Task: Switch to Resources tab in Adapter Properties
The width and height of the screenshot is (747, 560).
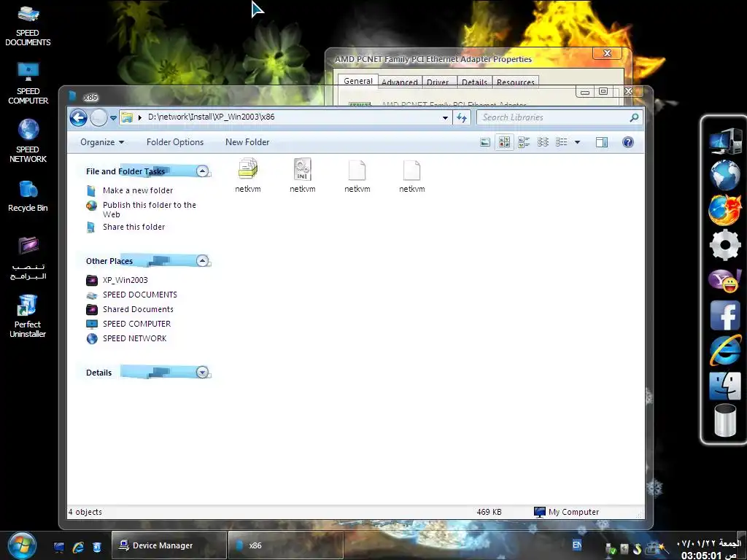Action: click(x=516, y=82)
